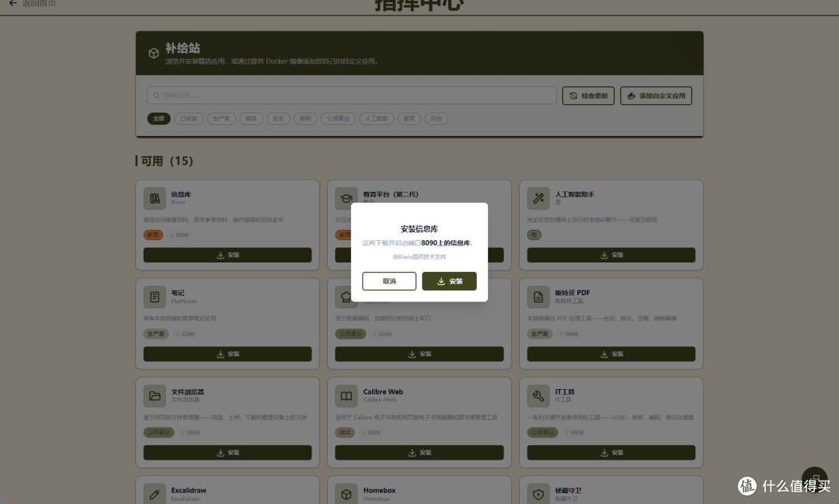
Task: Filter apps by 安全
Action: [x=278, y=118]
